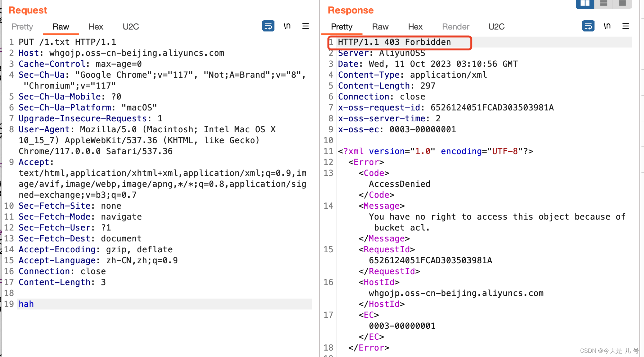Click the Accept-Encoding: gzip, deflate line

pyautogui.click(x=95, y=249)
